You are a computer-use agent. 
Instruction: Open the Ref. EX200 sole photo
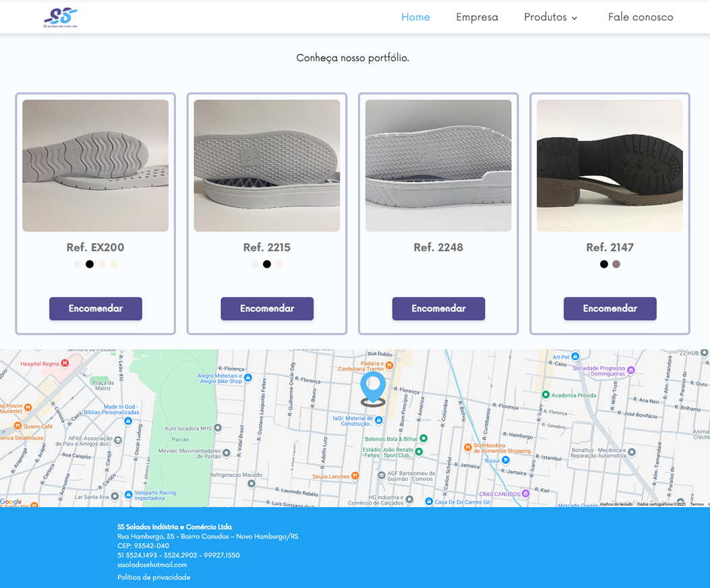(96, 165)
